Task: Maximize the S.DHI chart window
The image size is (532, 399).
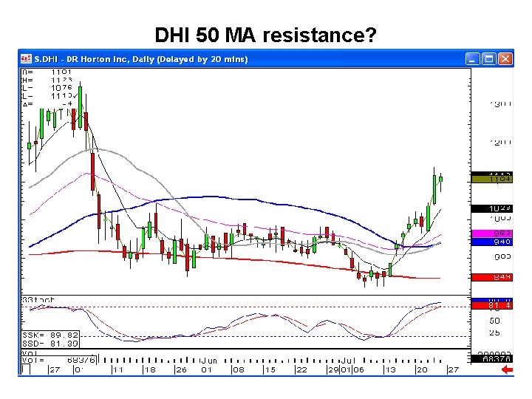Action: [x=489, y=59]
